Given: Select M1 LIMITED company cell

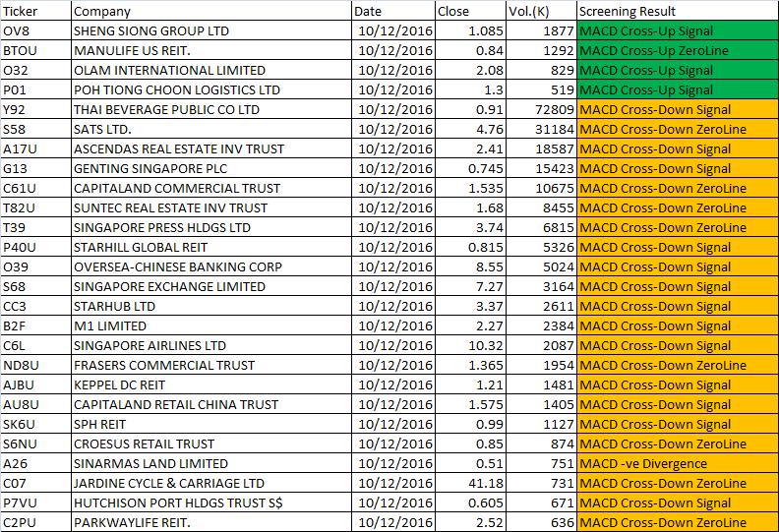Looking at the screenshot, I should click(211, 325).
